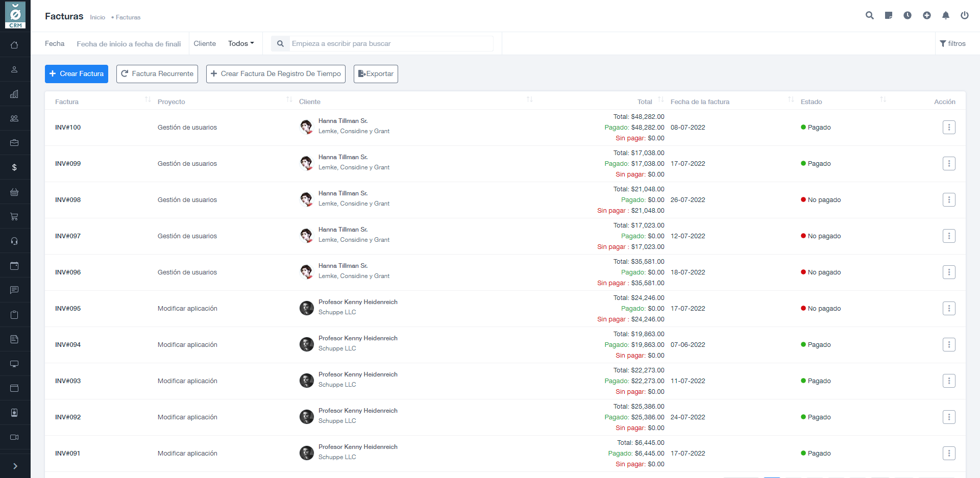Click Exportar to export invoices
The height and width of the screenshot is (478, 980).
coord(376,74)
